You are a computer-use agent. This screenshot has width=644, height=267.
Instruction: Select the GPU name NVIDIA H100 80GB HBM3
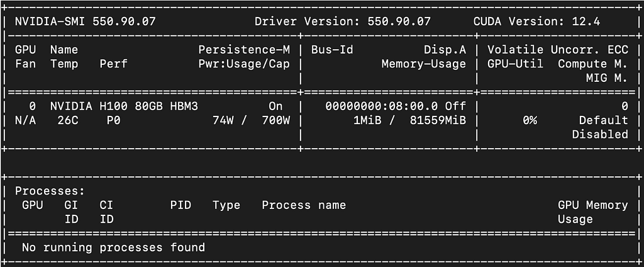tap(124, 106)
